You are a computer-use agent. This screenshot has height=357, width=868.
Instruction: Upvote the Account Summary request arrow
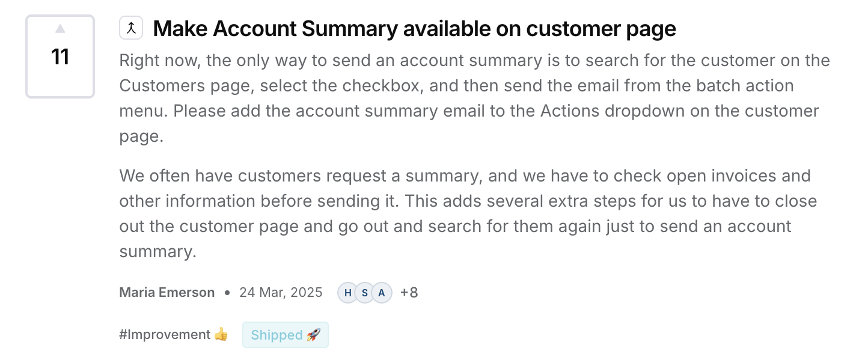coord(60,29)
